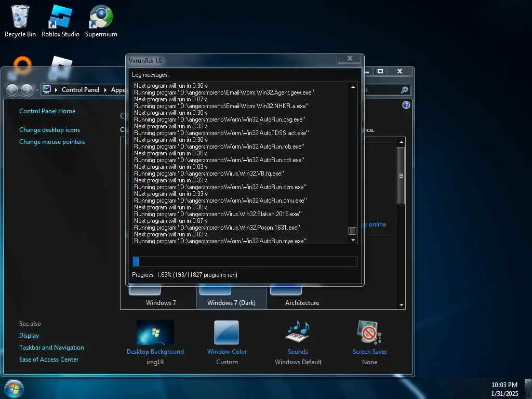532x399 pixels.
Task: Select the Architecture theme
Action: pyautogui.click(x=302, y=298)
